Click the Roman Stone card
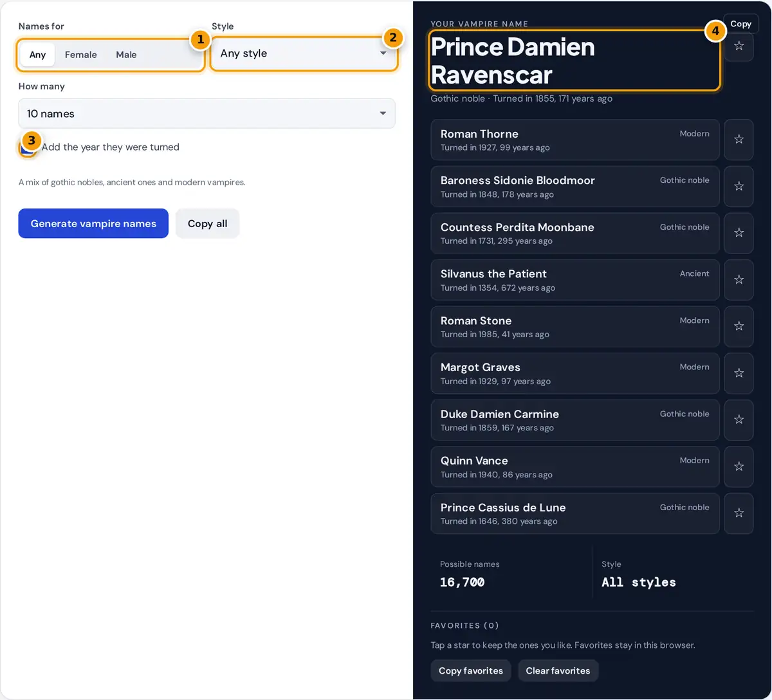 pyautogui.click(x=575, y=327)
